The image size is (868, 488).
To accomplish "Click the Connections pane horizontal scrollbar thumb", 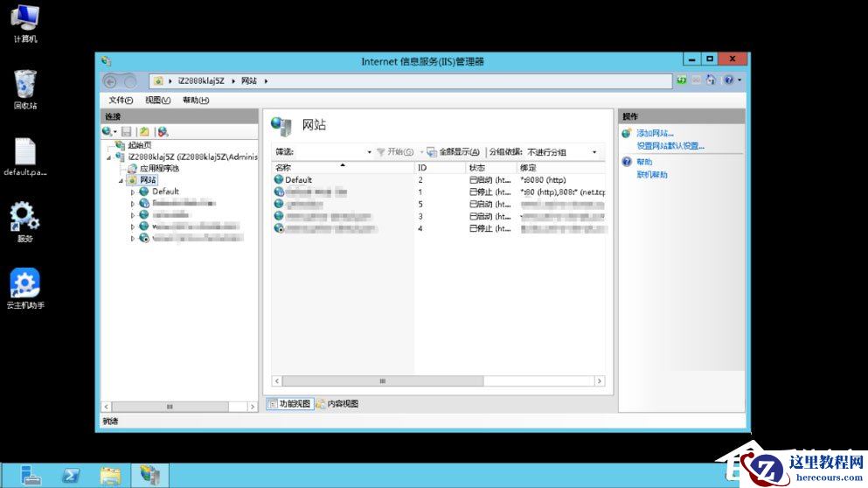I will coord(170,407).
